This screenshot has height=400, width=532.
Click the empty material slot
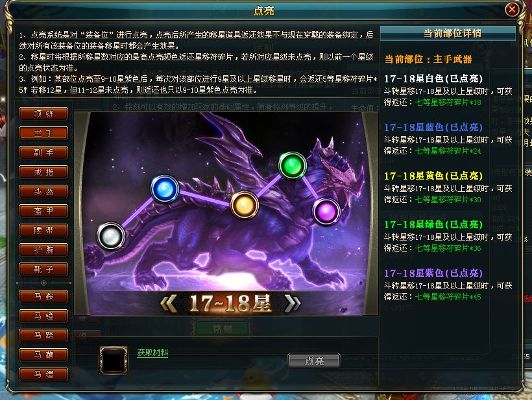point(114,360)
